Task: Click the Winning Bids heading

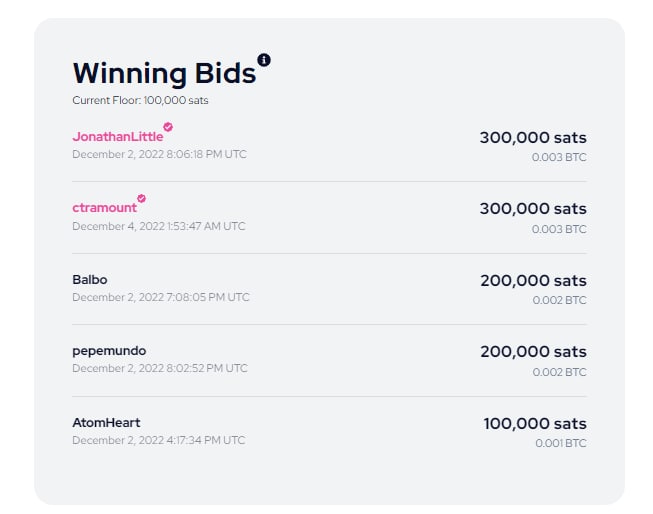Action: 164,74
